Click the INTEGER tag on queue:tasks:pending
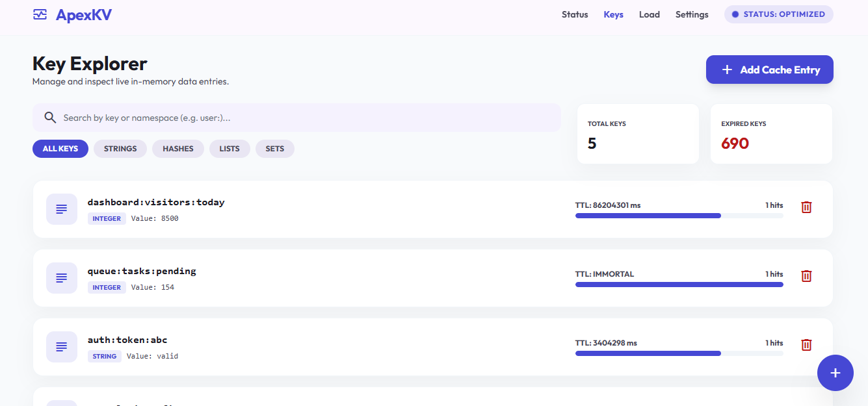Viewport: 868px width, 406px height. [107, 288]
